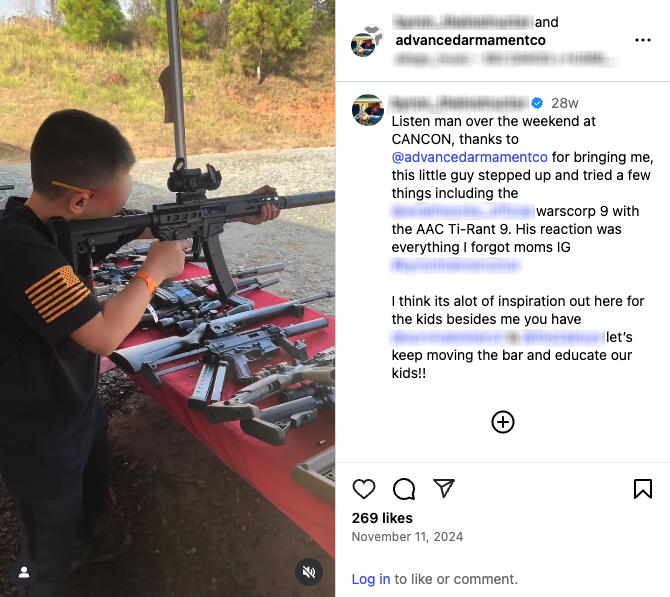Open blurred tagged account before warscorp
670x597 pixels.
point(463,211)
